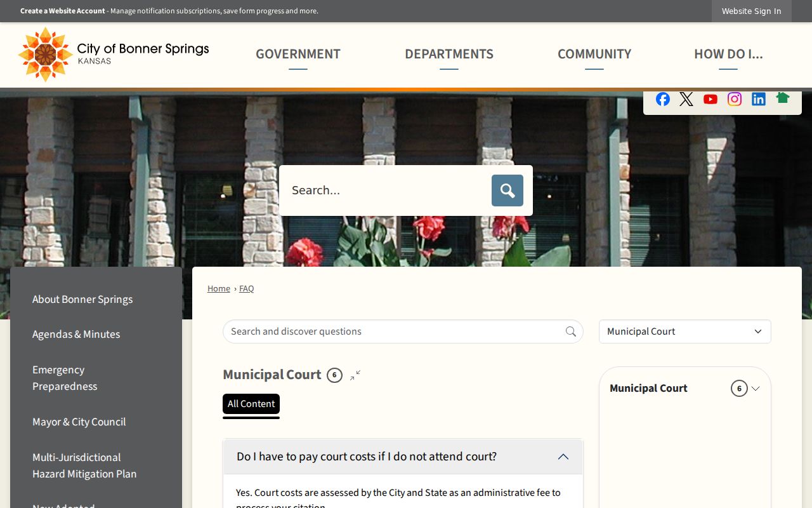
Task: Go to the FAQ breadcrumb link
Action: (246, 288)
